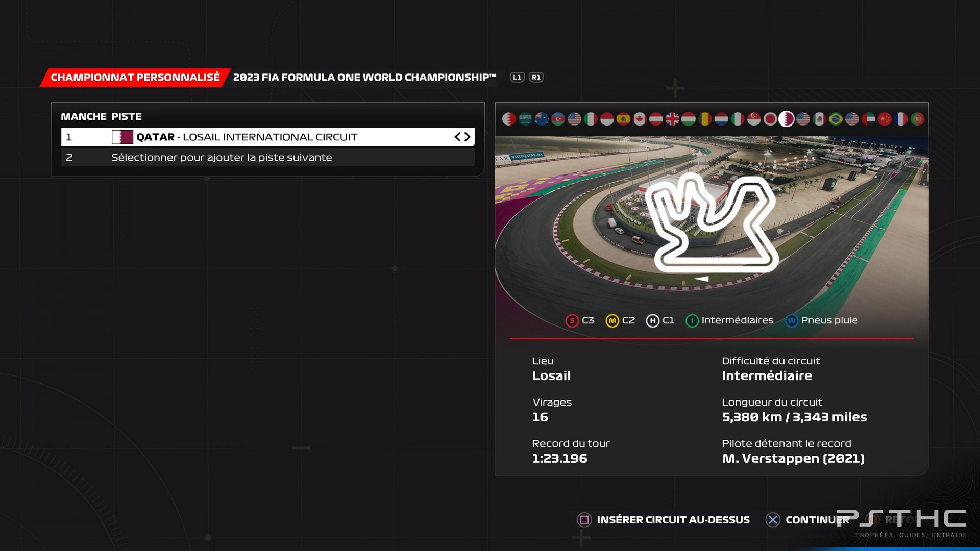Choose the Singapore flag icon
Screen dimensions: 980x551
(x=754, y=119)
